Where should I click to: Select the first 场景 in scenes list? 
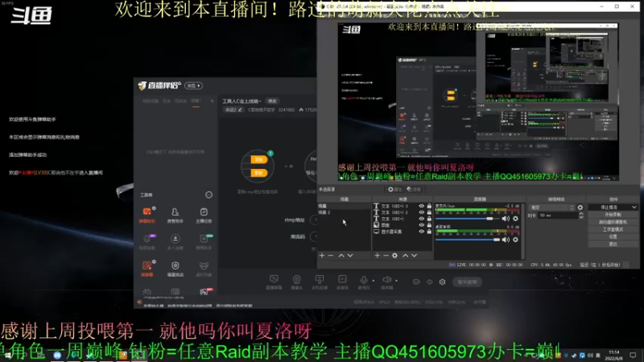pyautogui.click(x=344, y=206)
